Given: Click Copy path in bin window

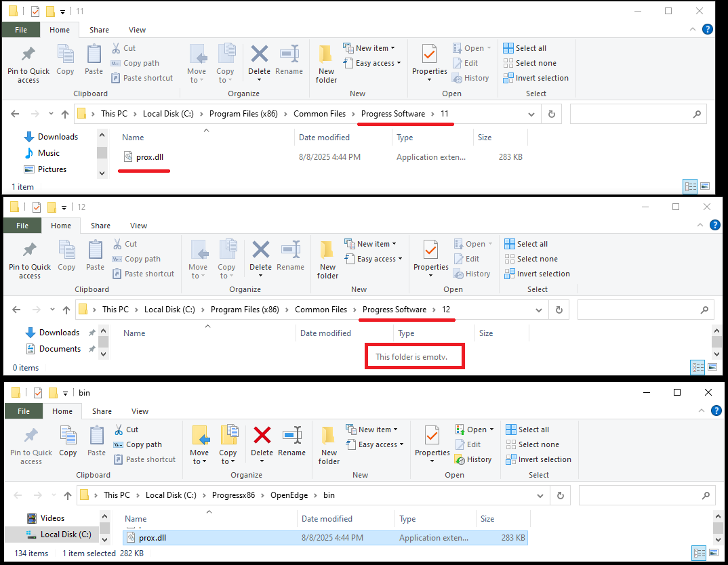Looking at the screenshot, I should tap(138, 444).
